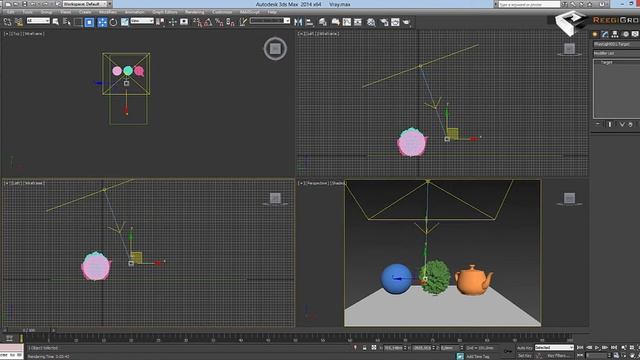Activate Select and Manipulate tool
This screenshot has width=640, height=360.
pos(172,22)
